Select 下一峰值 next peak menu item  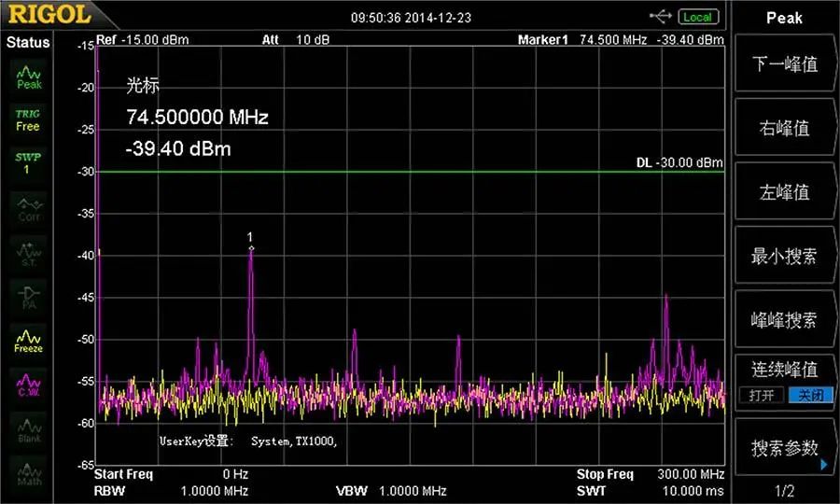coord(784,63)
